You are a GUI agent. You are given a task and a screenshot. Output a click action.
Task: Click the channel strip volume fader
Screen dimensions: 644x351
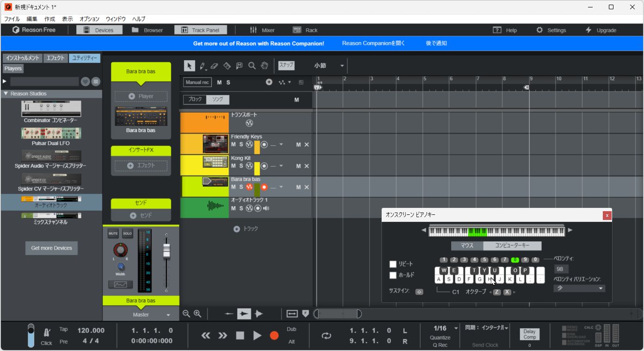coord(166,251)
